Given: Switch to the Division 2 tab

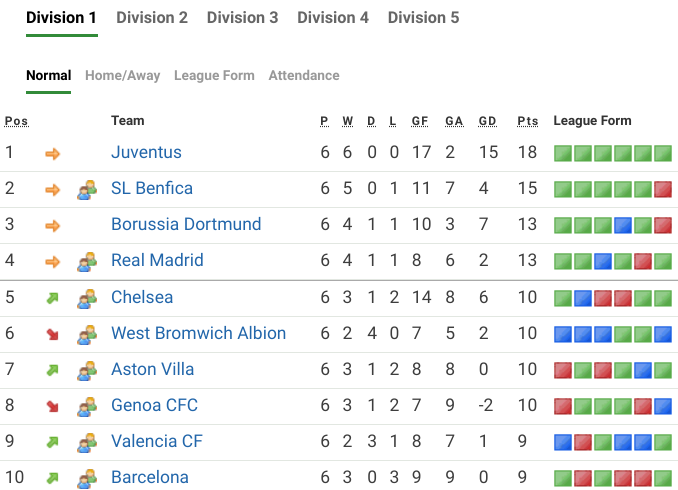Looking at the screenshot, I should pyautogui.click(x=152, y=18).
